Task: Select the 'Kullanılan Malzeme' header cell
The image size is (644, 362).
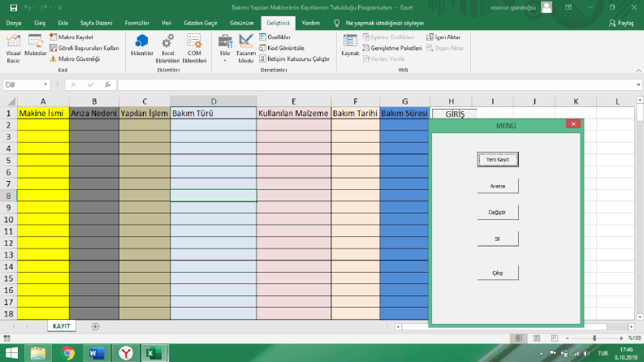Action: [294, 114]
